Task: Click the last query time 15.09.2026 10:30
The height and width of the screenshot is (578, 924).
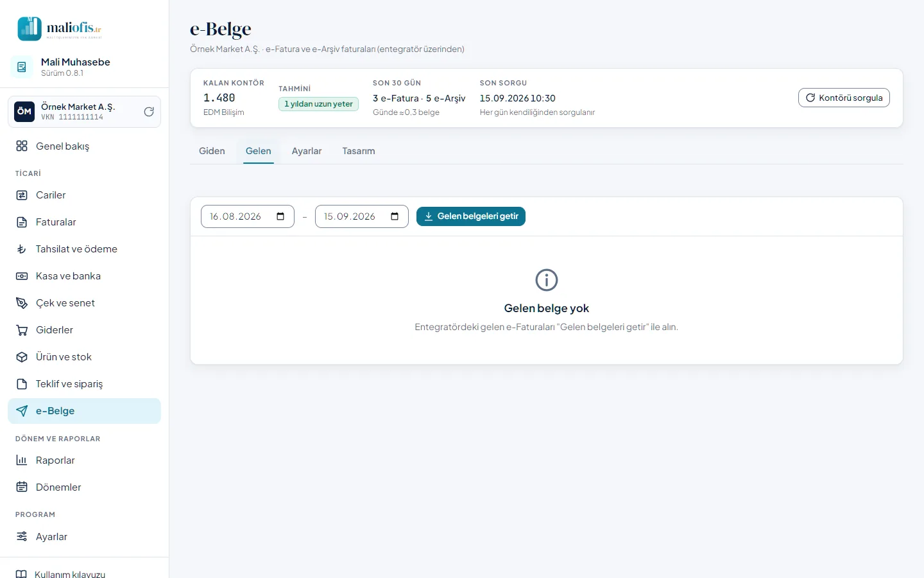Action: click(518, 98)
